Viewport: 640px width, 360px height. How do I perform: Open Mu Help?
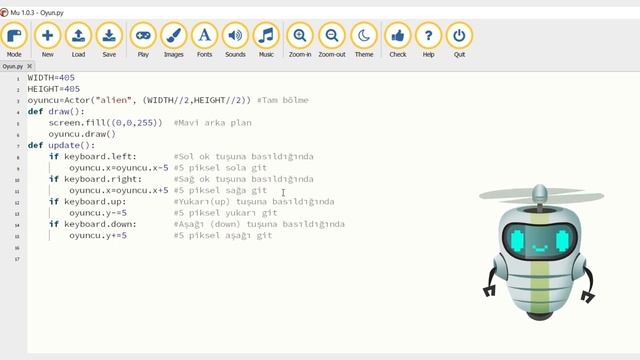pos(428,40)
